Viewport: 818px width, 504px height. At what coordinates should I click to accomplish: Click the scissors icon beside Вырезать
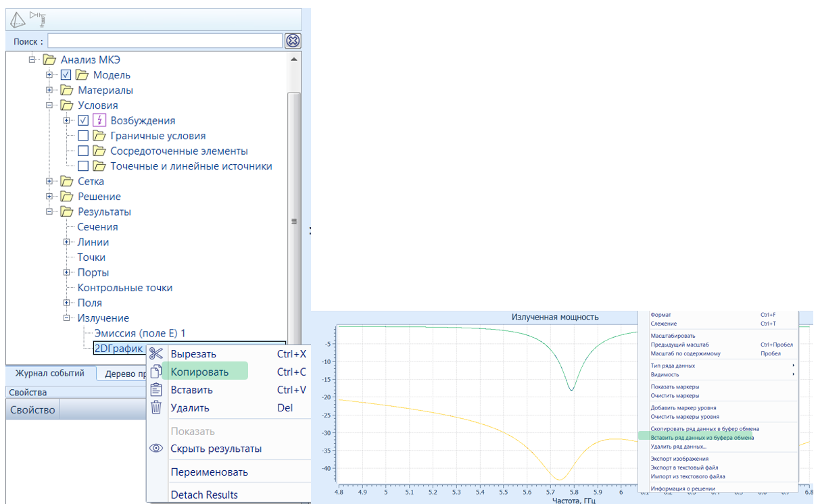(x=156, y=353)
